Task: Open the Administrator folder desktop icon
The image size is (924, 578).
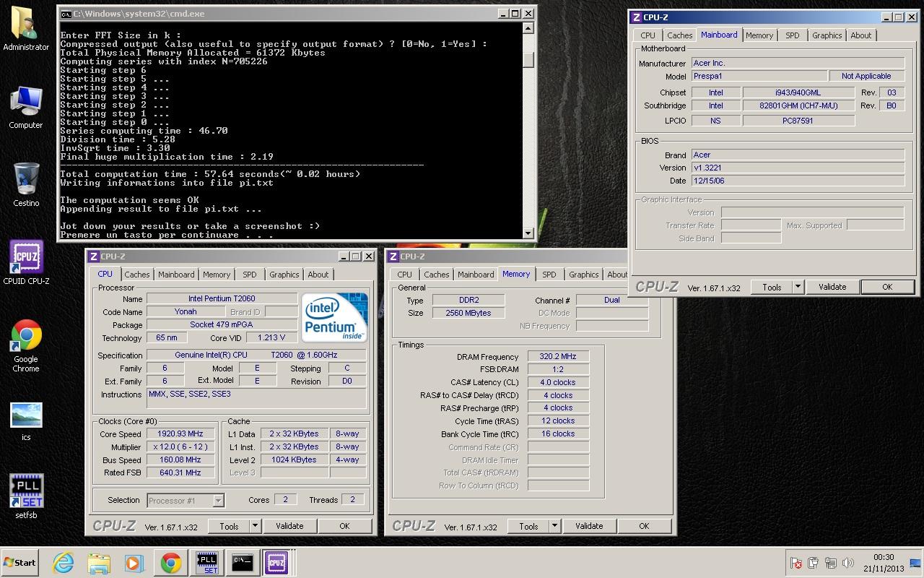Action: click(x=26, y=29)
